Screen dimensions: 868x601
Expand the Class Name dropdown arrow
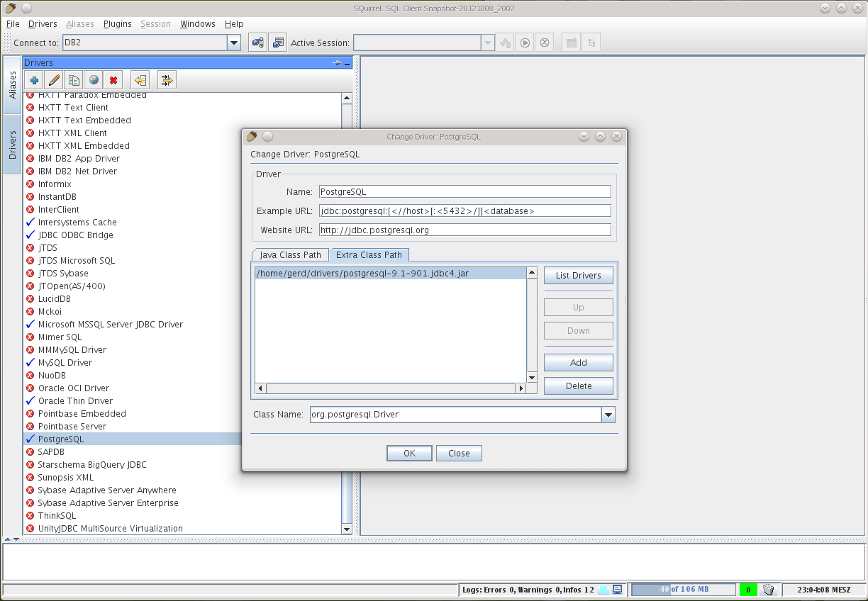click(x=608, y=415)
